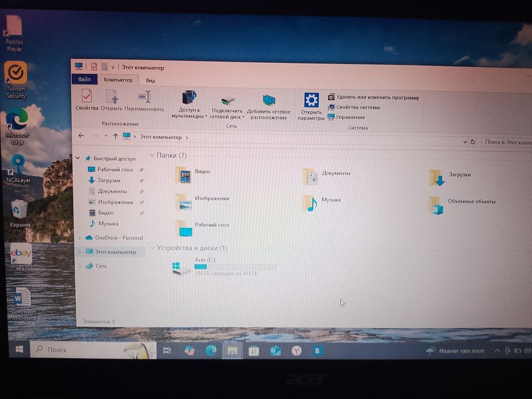Open Copilot from the taskbar

pyautogui.click(x=189, y=350)
